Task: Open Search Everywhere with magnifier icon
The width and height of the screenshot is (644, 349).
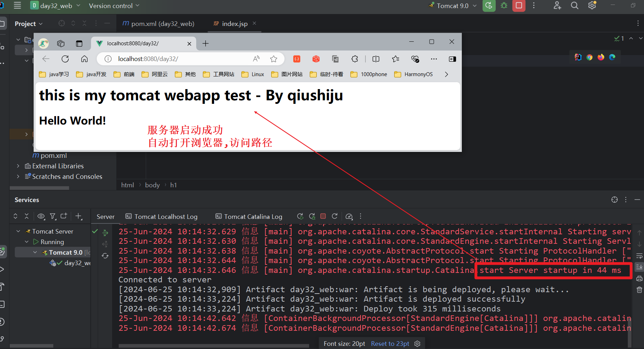Action: click(574, 5)
